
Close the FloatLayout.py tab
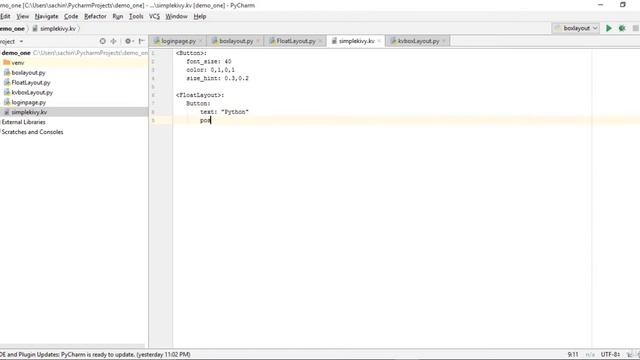click(320, 41)
